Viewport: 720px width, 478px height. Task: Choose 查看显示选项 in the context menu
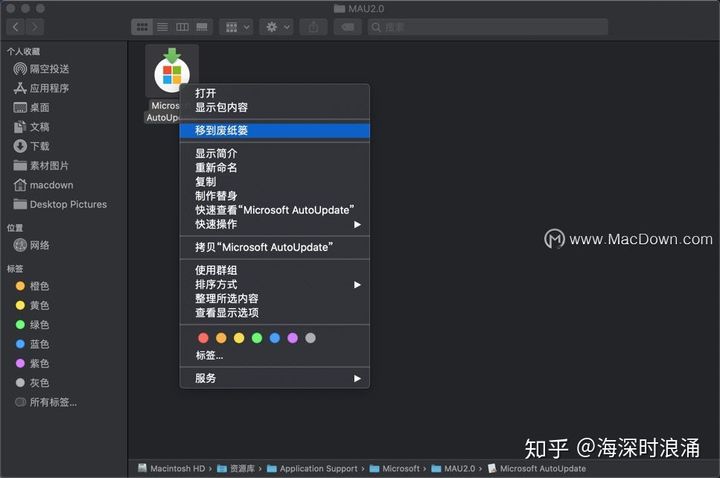click(x=275, y=313)
